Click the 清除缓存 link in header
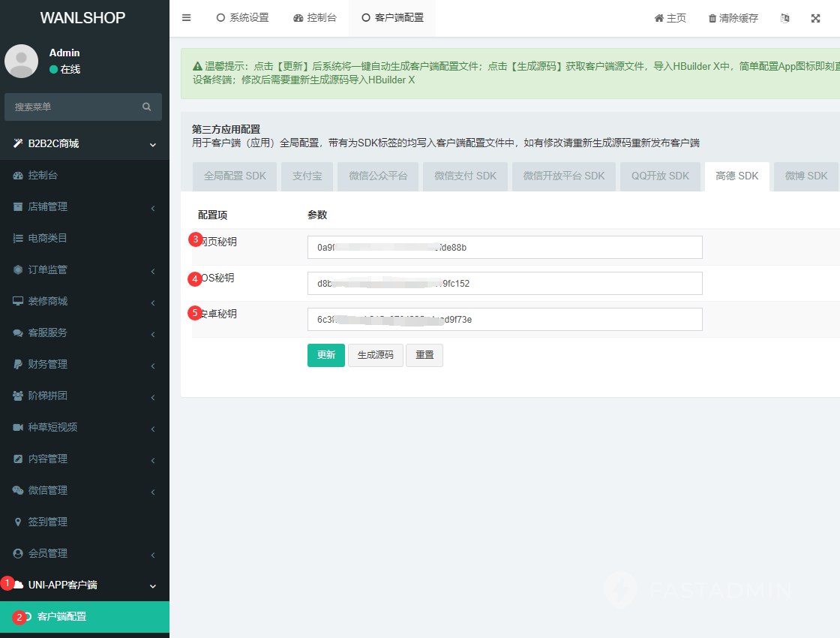This screenshot has width=840, height=638. (733, 18)
